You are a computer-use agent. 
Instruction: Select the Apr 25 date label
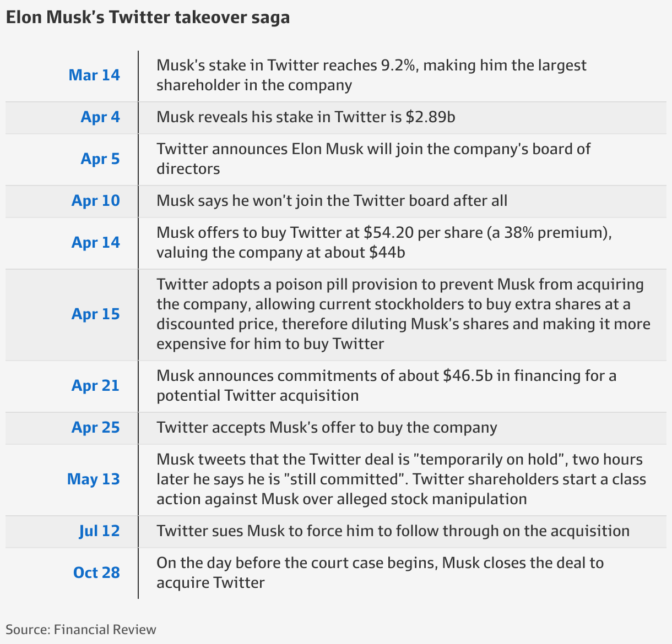pos(96,427)
